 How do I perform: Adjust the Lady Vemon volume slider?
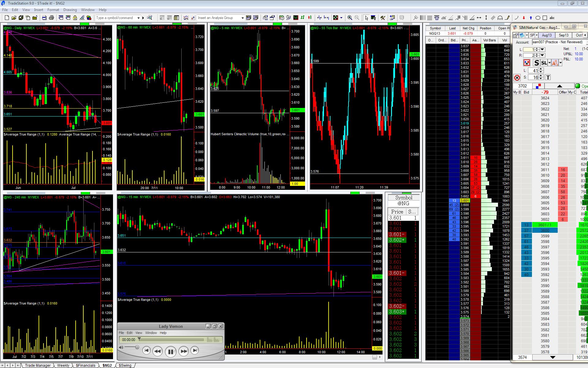131,347
